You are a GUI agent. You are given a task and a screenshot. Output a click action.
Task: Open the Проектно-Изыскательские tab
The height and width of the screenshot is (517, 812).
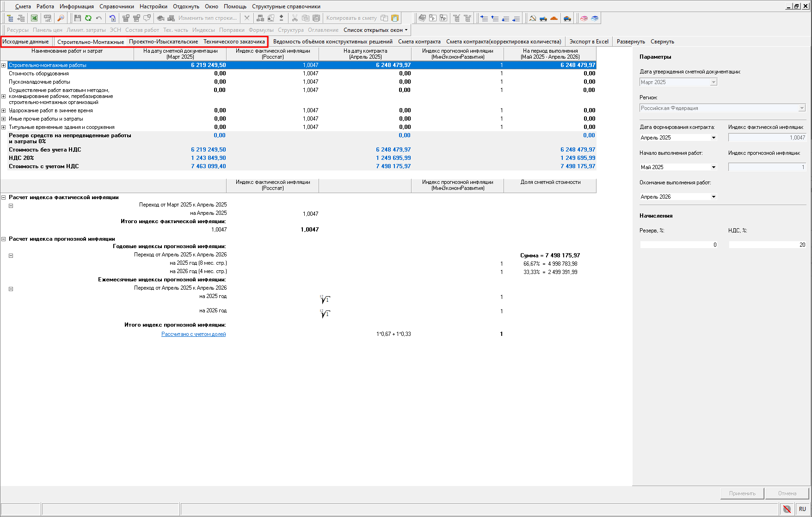point(164,42)
